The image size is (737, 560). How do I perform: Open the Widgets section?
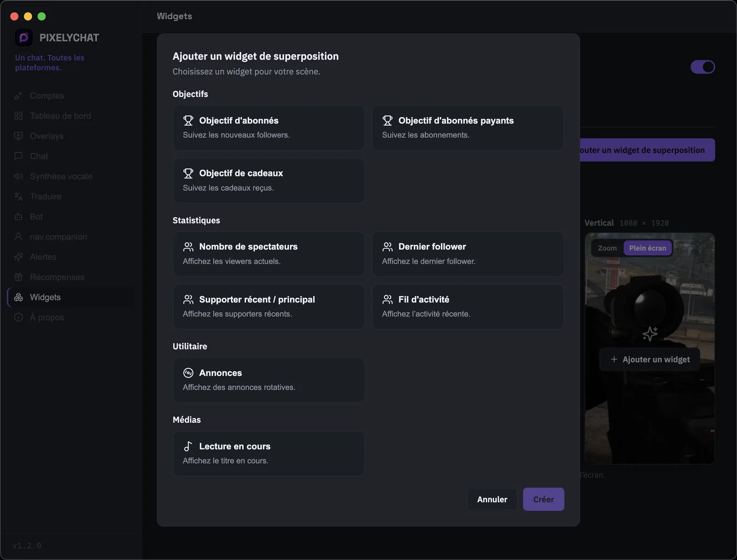71,297
